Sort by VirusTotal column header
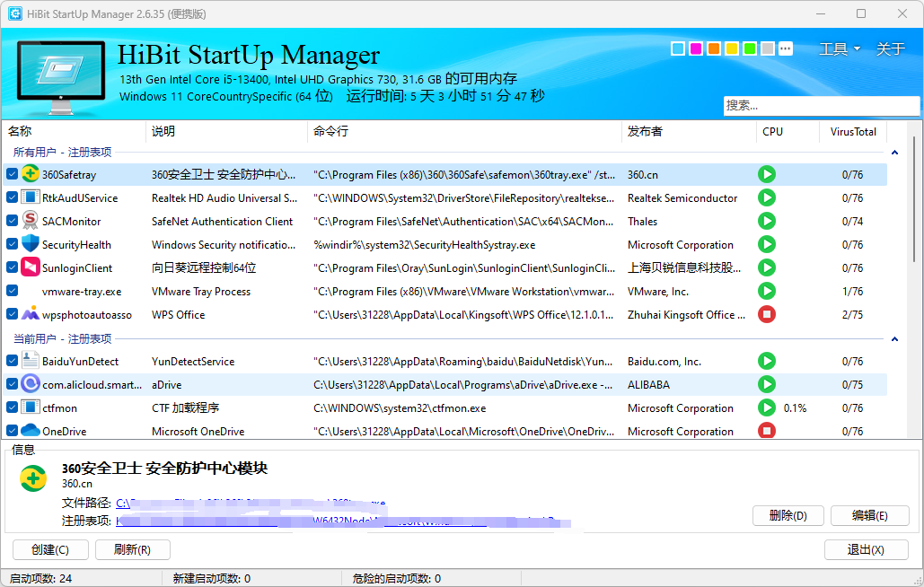 (853, 131)
